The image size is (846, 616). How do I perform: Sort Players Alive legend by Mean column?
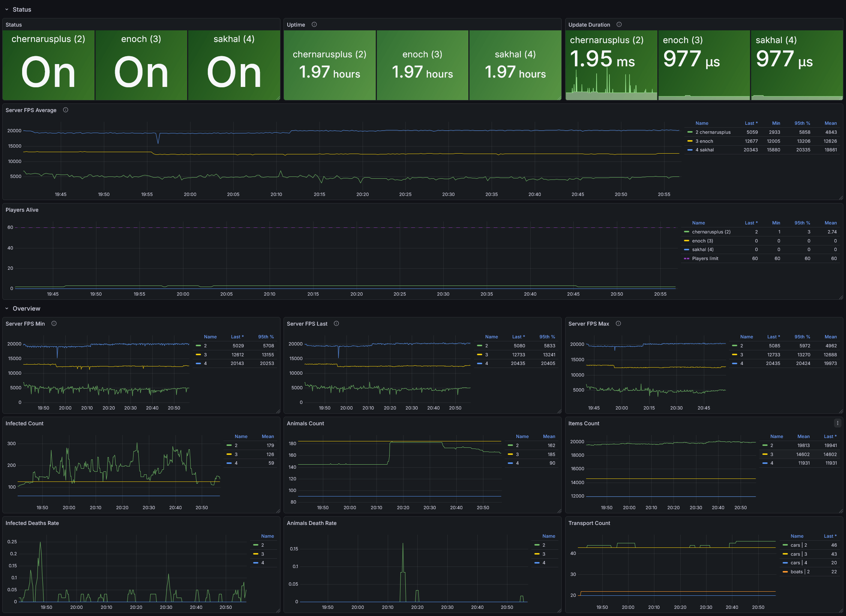point(830,223)
